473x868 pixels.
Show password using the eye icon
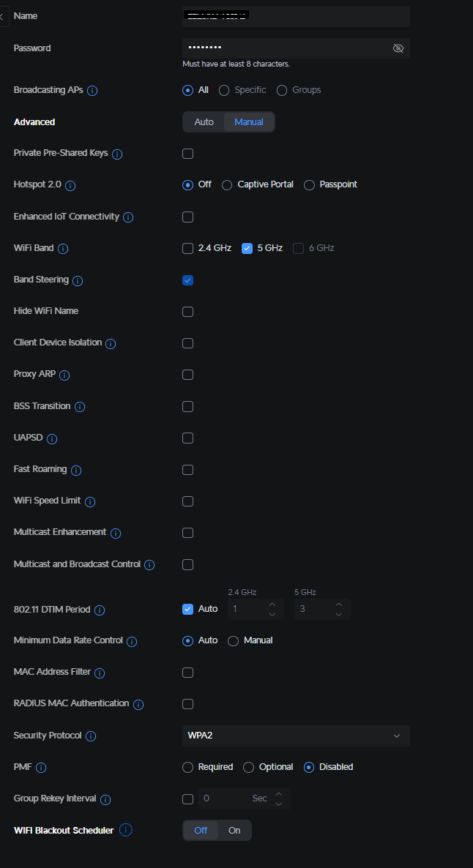[398, 48]
